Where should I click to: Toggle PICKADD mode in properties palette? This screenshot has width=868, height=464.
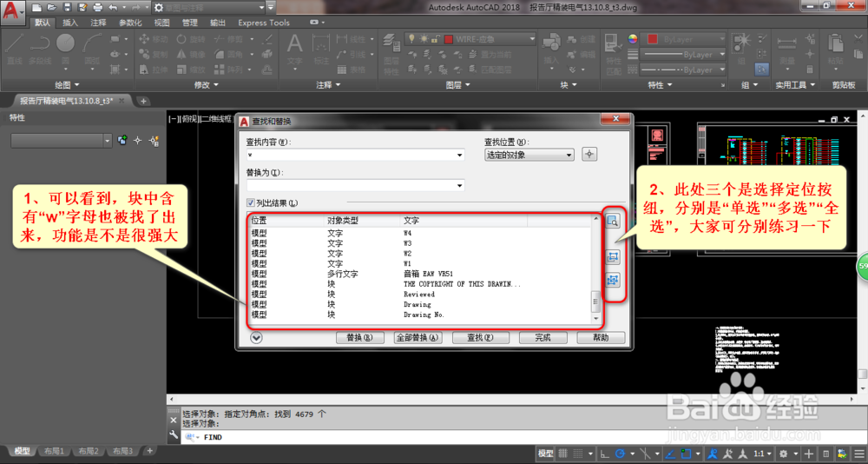pos(122,141)
